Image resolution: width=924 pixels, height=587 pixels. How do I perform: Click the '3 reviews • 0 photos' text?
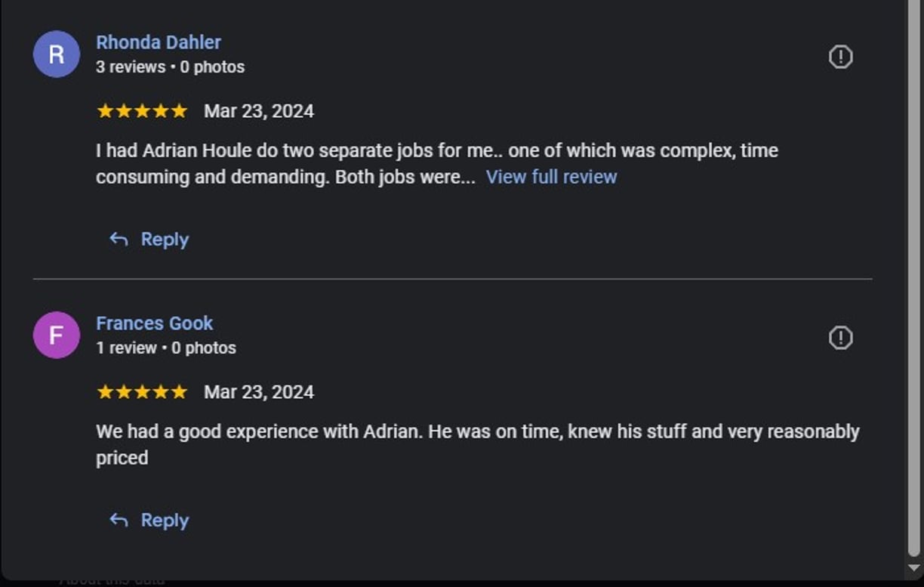(x=171, y=67)
